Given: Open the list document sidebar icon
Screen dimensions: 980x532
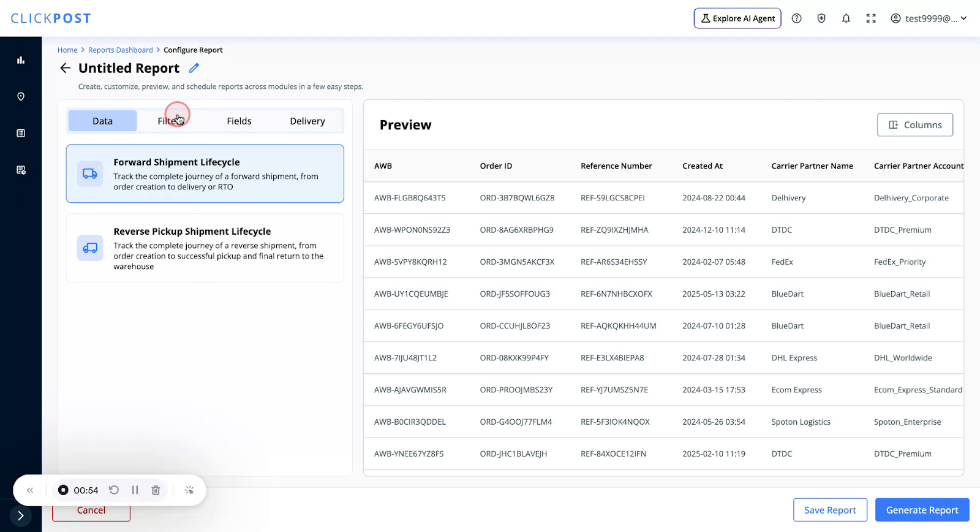Looking at the screenshot, I should pyautogui.click(x=21, y=133).
